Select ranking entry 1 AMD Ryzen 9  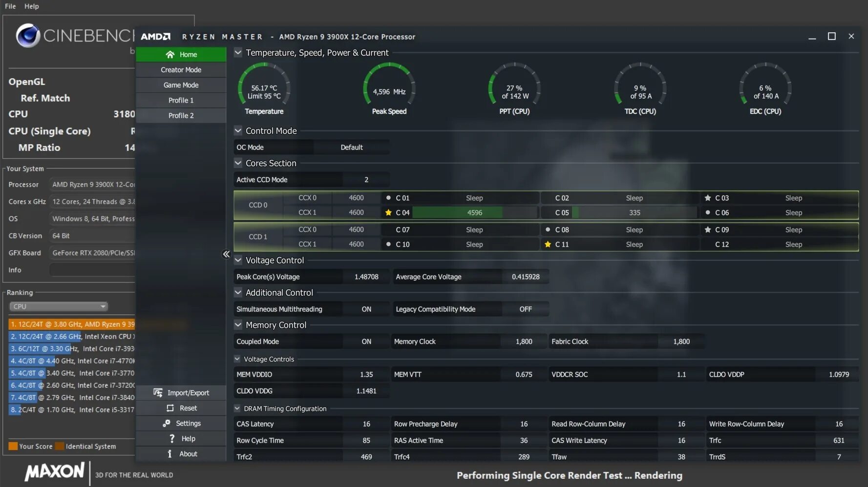point(72,324)
